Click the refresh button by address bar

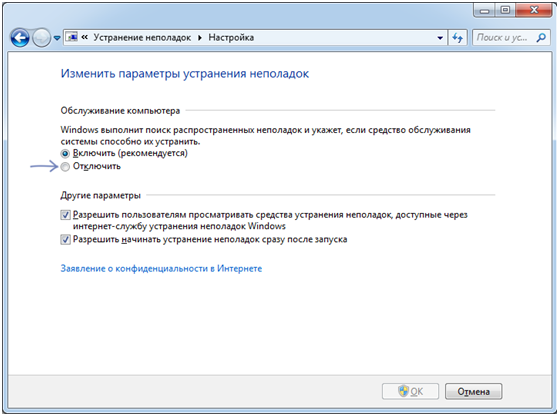[458, 37]
